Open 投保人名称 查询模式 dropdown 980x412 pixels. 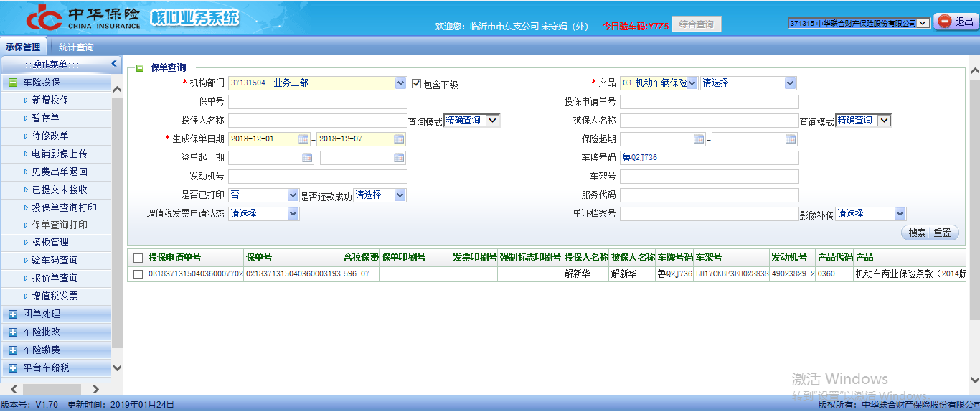492,121
